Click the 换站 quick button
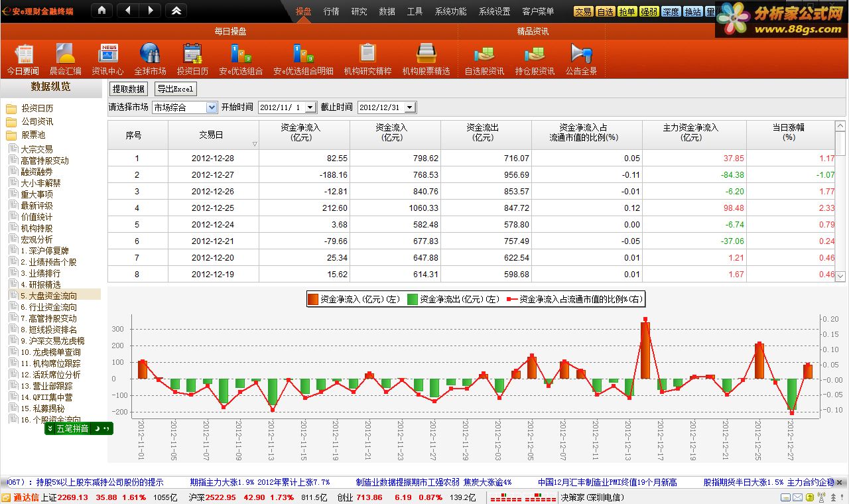The height and width of the screenshot is (504, 849). (x=692, y=11)
